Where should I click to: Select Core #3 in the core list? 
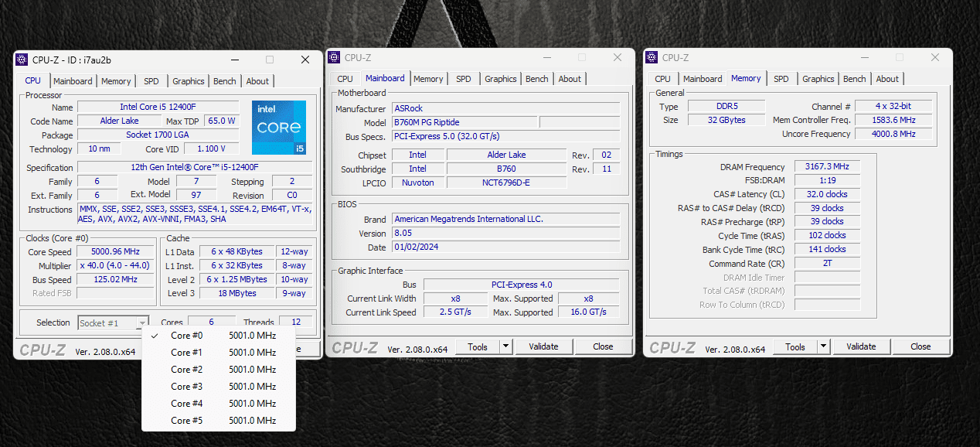pyautogui.click(x=219, y=387)
